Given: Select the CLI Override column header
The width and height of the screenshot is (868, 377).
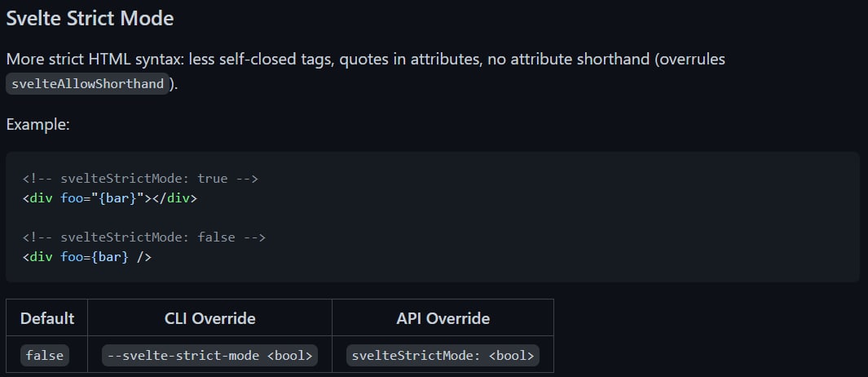Looking at the screenshot, I should pyautogui.click(x=209, y=318).
